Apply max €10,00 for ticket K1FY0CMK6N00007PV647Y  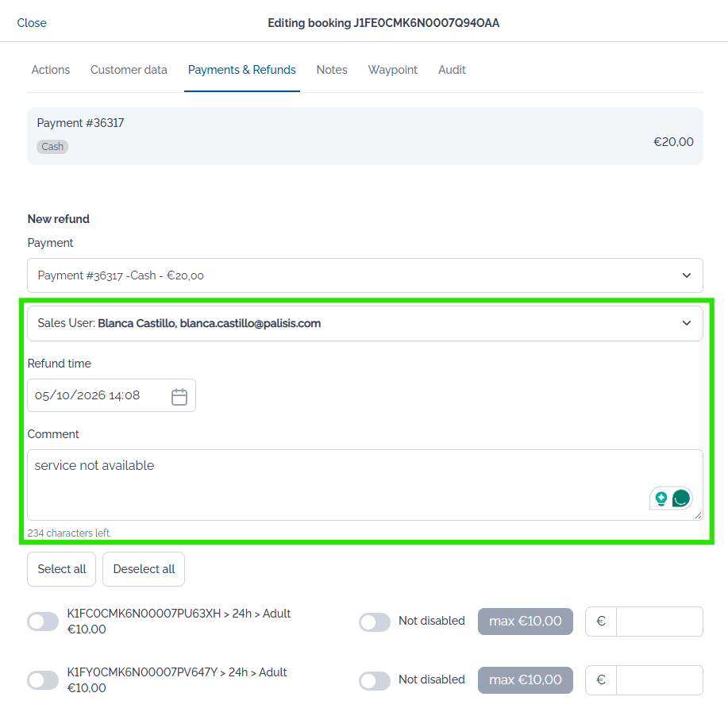coord(526,680)
